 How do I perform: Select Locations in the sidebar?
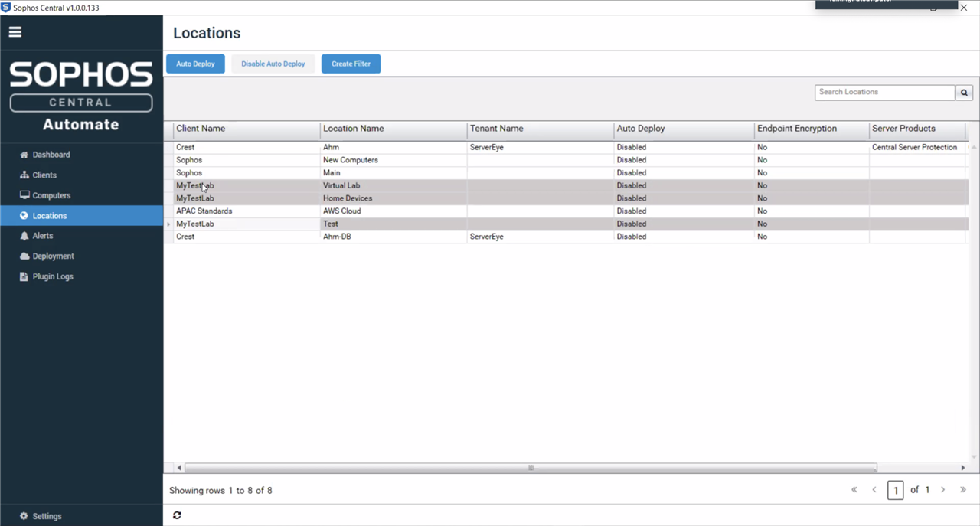pos(81,216)
